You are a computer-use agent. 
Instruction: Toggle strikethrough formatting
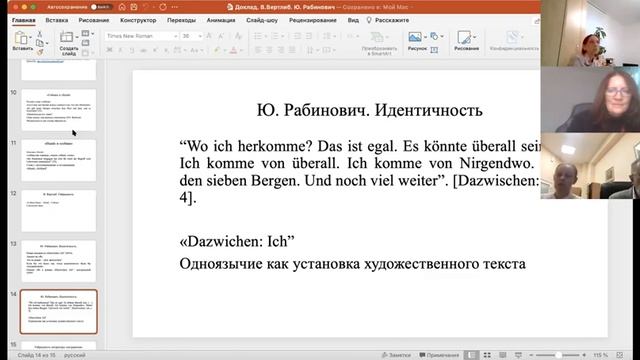[x=143, y=50]
